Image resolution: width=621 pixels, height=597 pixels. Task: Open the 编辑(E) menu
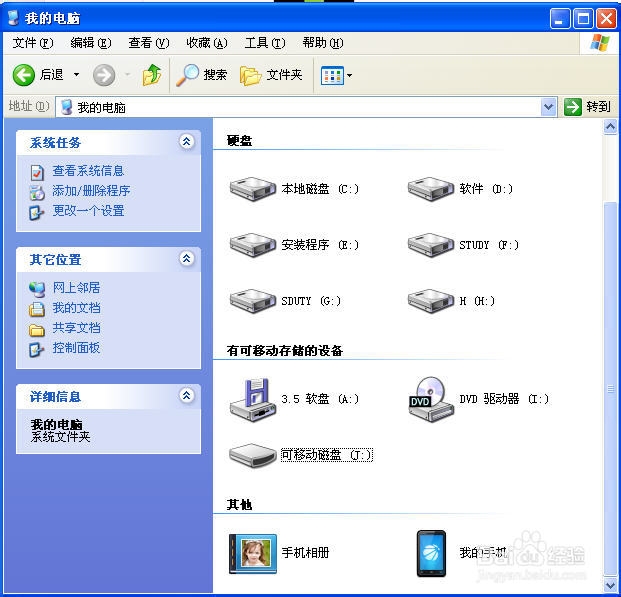(x=91, y=42)
